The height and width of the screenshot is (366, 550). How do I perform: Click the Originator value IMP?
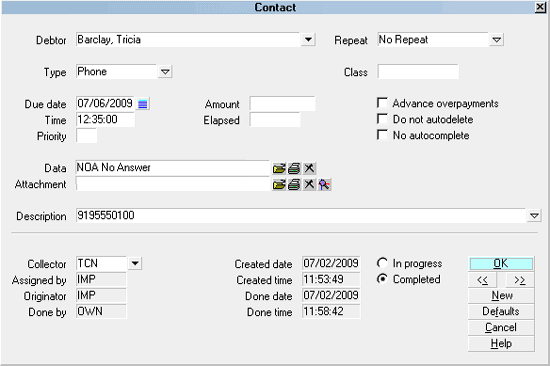(x=101, y=295)
